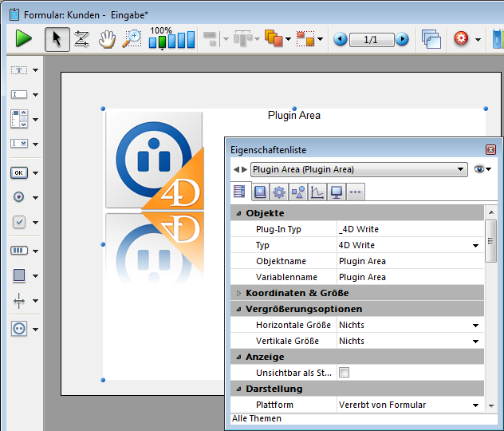Open the Horizontale Größe dropdown
The image size is (504, 431).
(x=476, y=325)
